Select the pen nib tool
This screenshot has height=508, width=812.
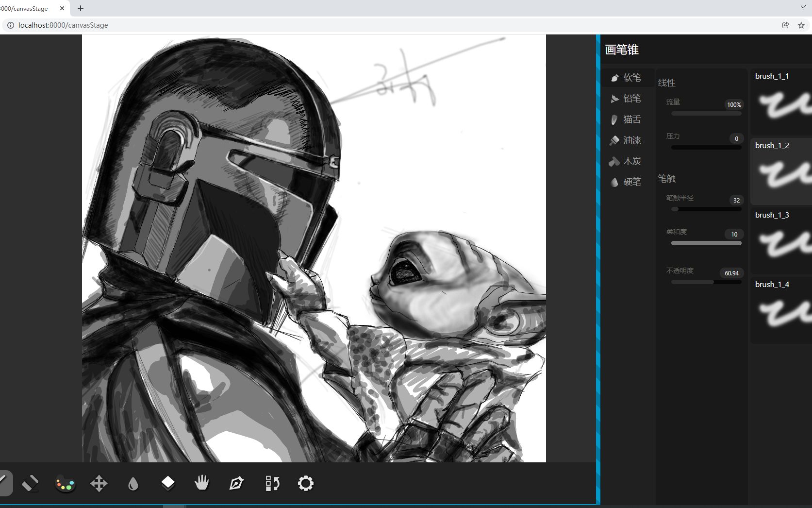click(x=236, y=483)
